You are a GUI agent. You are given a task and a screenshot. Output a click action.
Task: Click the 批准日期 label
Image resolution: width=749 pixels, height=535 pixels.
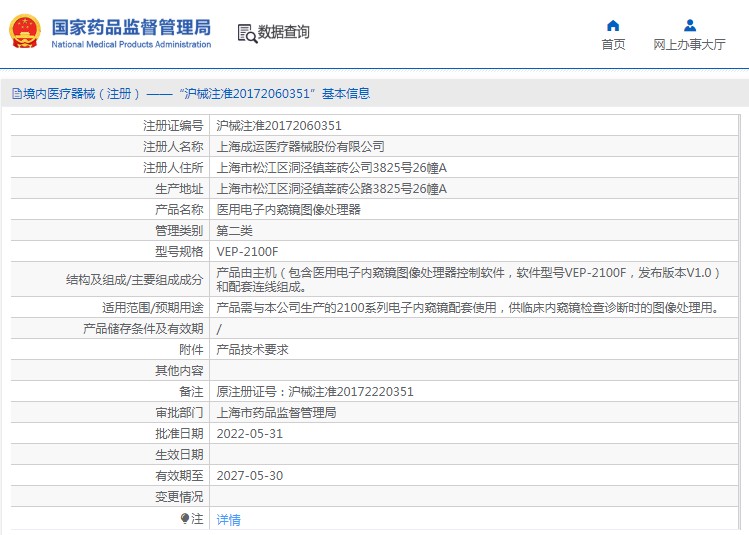click(x=180, y=434)
